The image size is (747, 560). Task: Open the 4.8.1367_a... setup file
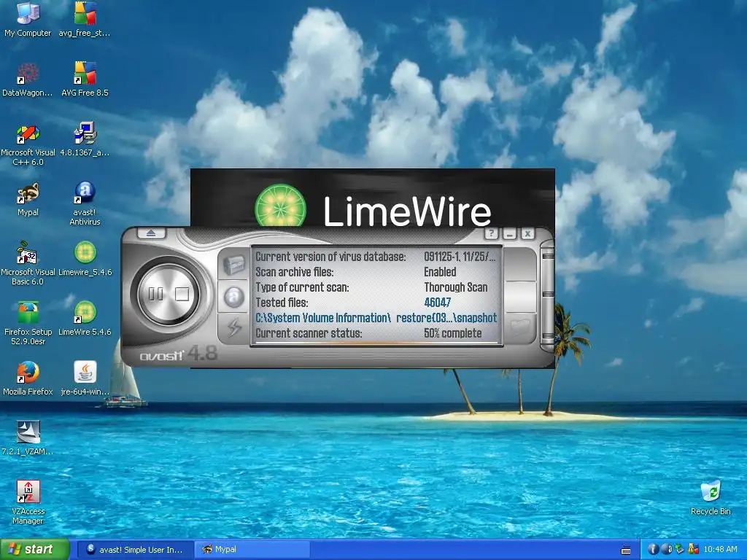(85, 139)
